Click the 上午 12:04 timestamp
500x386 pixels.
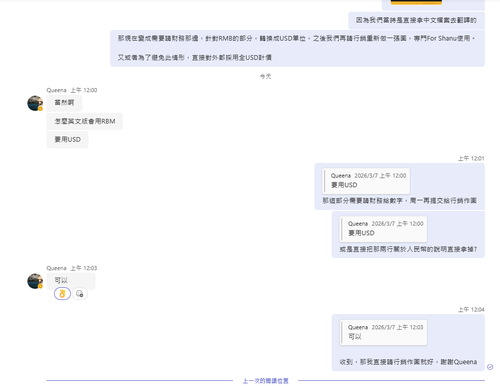(471, 310)
